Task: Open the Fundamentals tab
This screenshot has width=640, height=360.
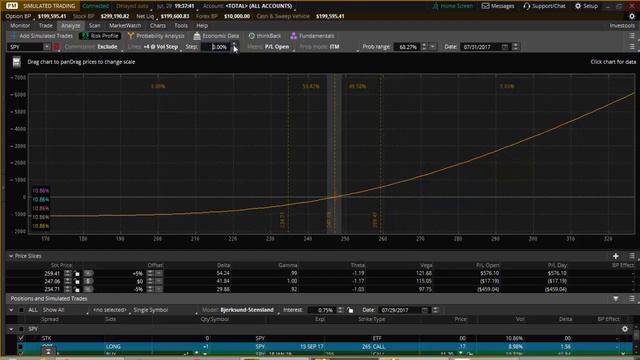Action: [312, 36]
